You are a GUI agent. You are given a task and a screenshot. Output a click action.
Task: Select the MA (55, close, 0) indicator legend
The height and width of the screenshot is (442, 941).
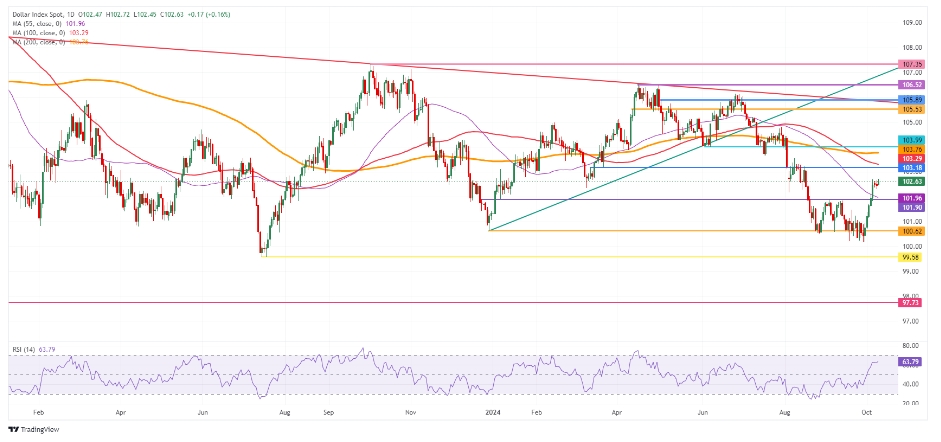37,23
